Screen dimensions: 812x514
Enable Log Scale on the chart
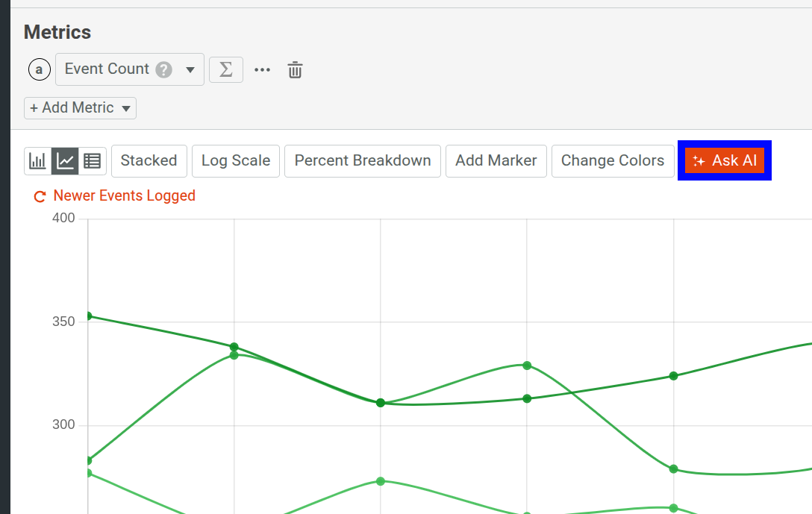[x=236, y=160]
